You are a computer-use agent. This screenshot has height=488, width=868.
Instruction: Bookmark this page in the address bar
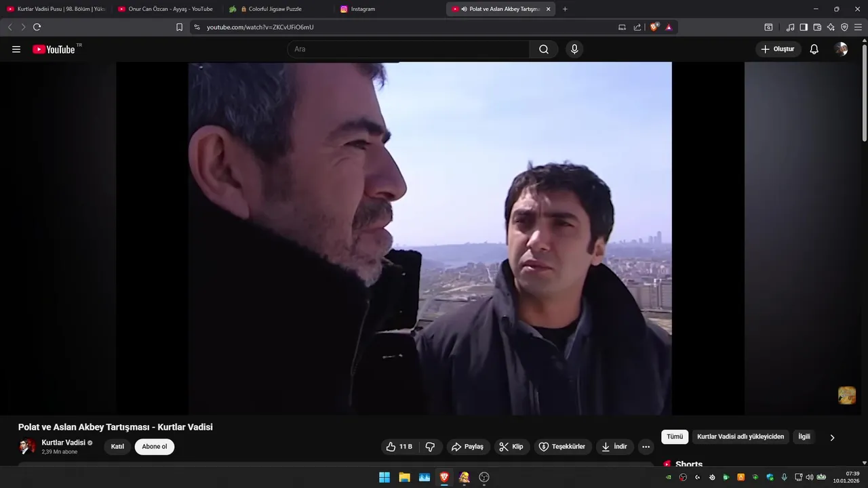179,27
